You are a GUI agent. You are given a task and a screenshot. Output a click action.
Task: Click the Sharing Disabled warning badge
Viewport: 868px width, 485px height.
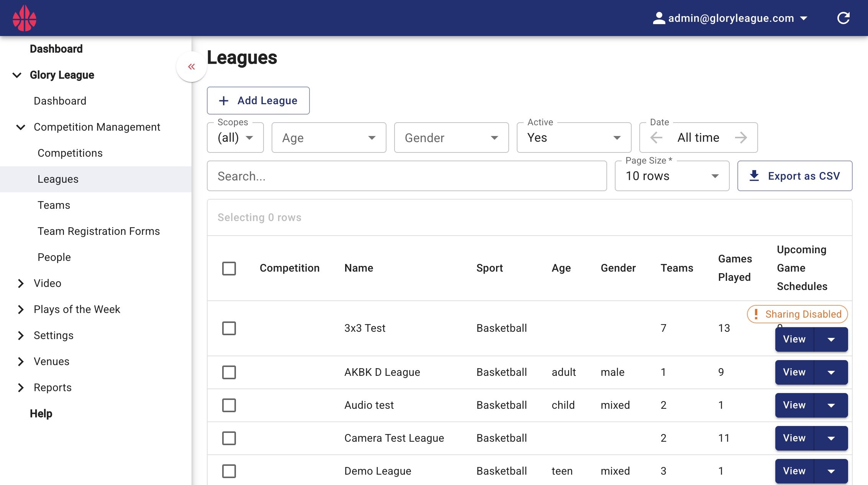click(797, 314)
